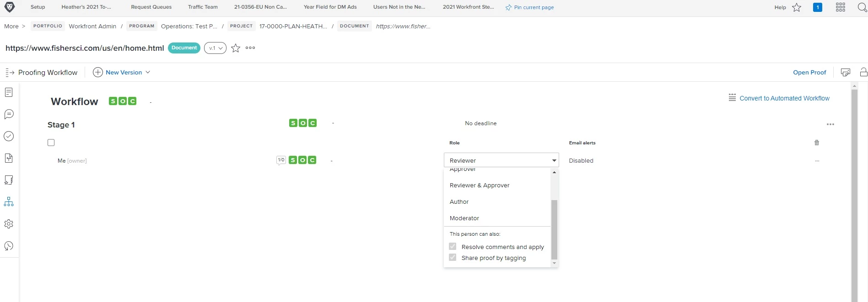Open 2021 Workfront Ste... pinned tab
This screenshot has height=302, width=868.
(469, 7)
